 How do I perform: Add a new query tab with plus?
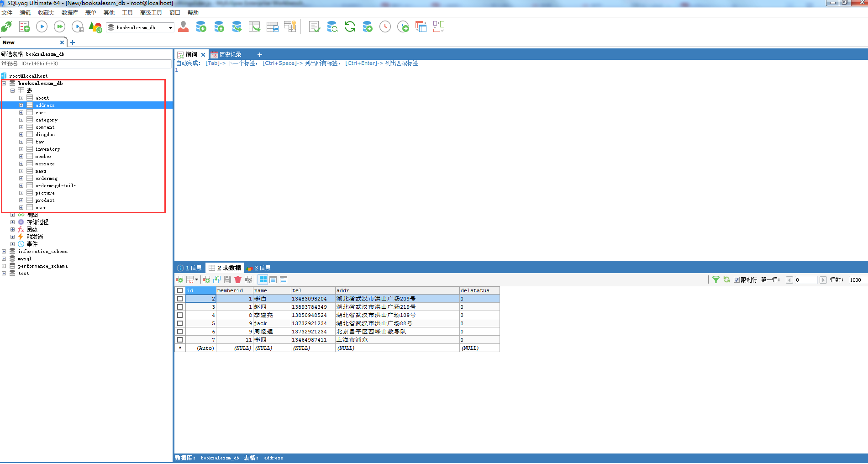point(260,55)
